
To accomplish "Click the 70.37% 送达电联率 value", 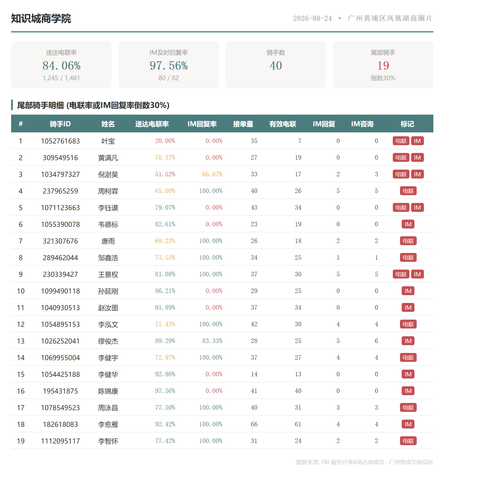I will (x=165, y=157).
